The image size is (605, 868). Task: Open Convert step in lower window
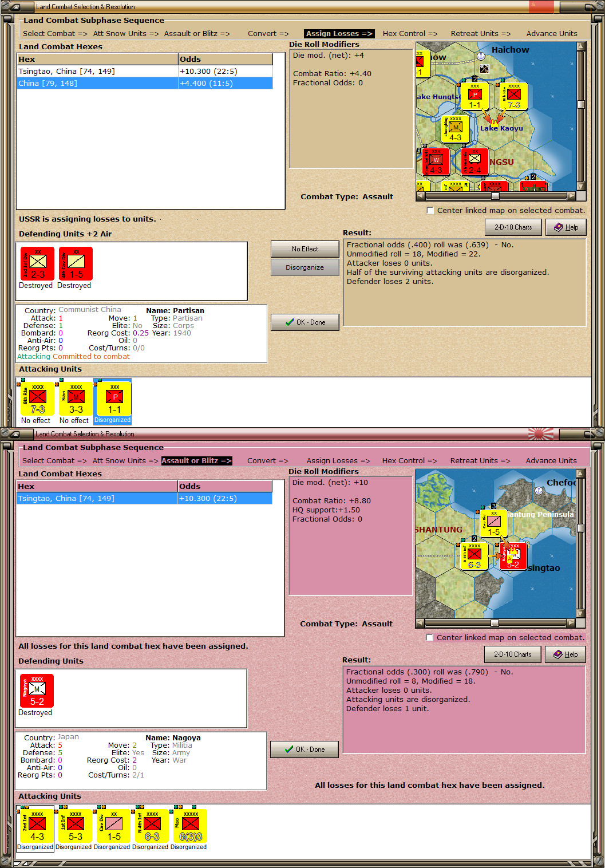[268, 461]
